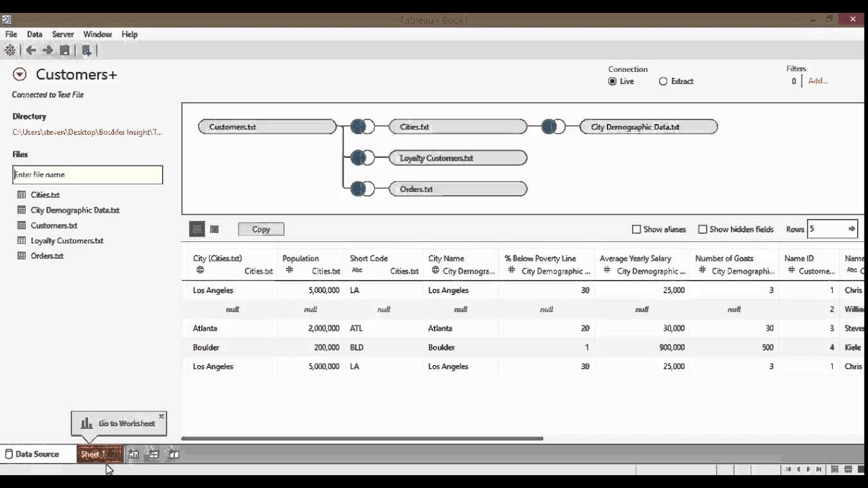
Task: Click the show sheet sorter icon in status bar
Action: point(835,469)
